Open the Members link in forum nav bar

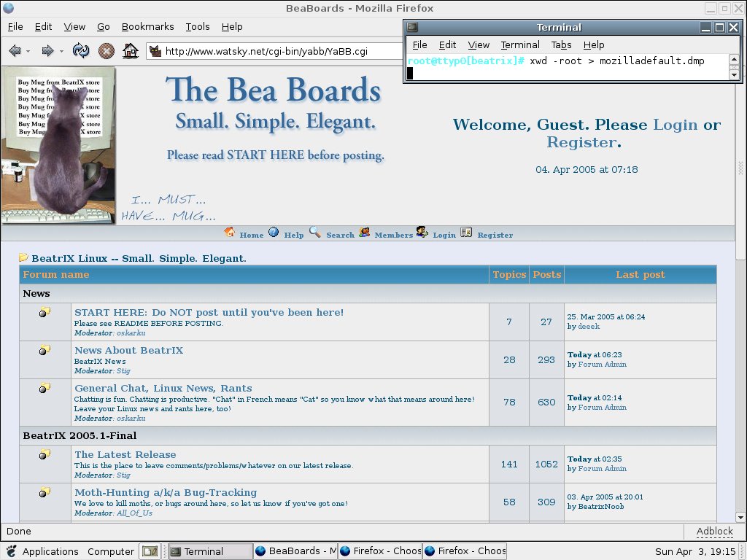click(393, 235)
